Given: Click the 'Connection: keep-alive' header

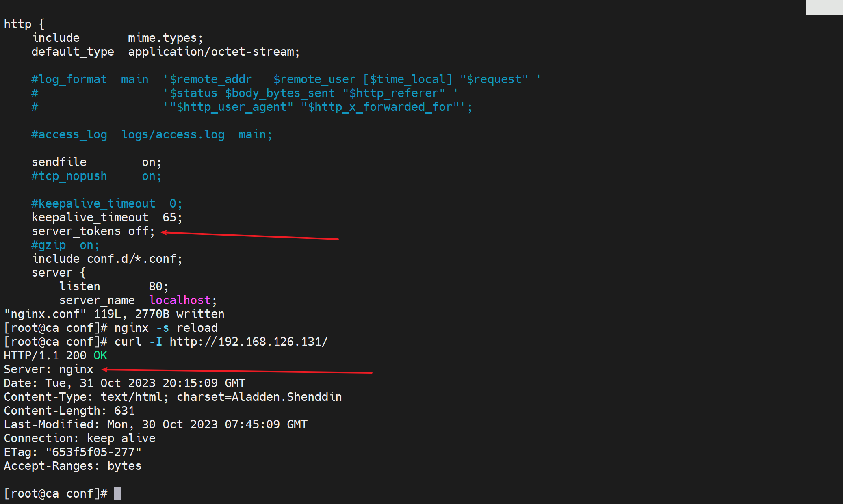Looking at the screenshot, I should click(x=80, y=438).
